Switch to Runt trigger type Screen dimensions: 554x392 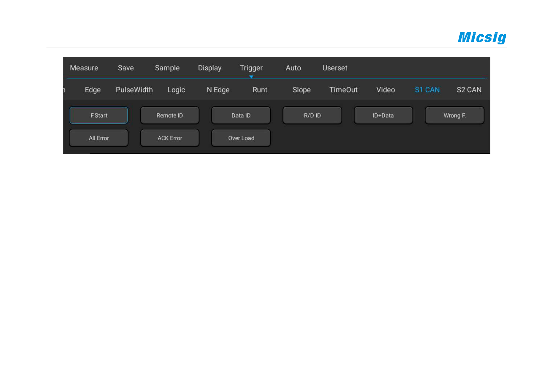tap(260, 90)
